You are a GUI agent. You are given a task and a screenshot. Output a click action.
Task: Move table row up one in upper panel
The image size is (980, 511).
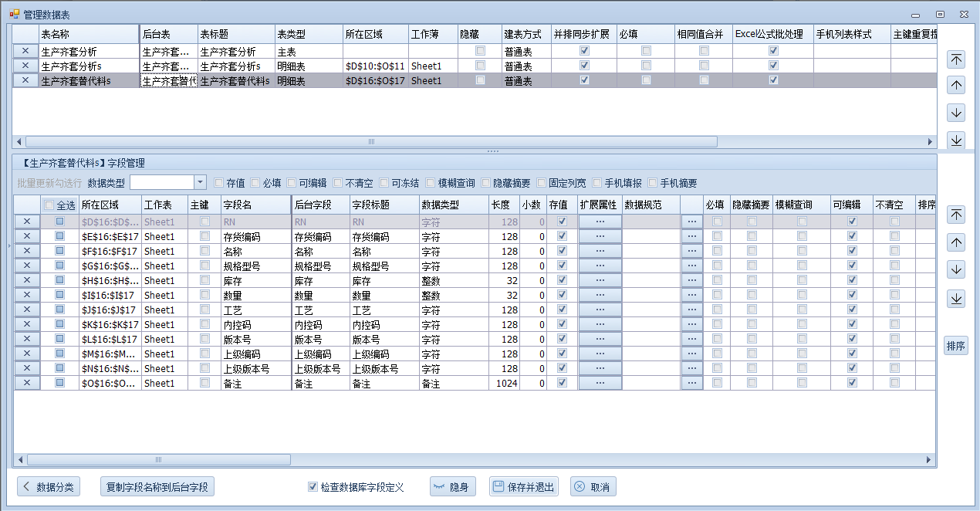pyautogui.click(x=956, y=86)
